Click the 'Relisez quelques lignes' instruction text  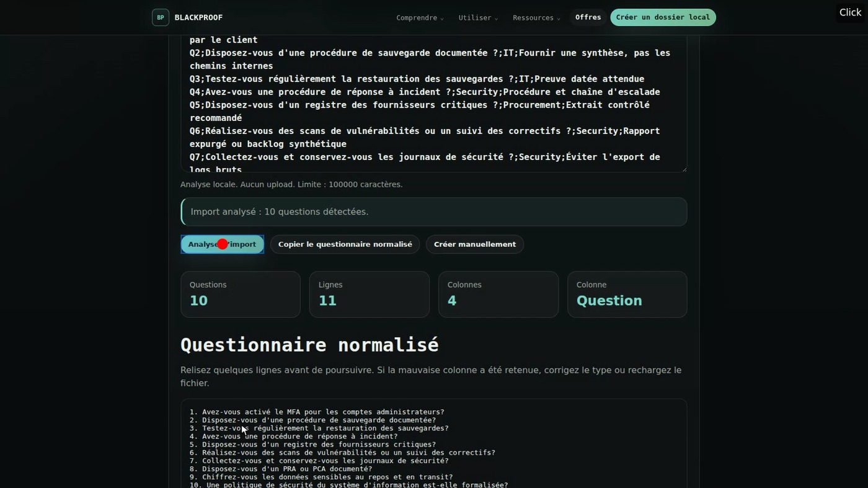coord(431,376)
